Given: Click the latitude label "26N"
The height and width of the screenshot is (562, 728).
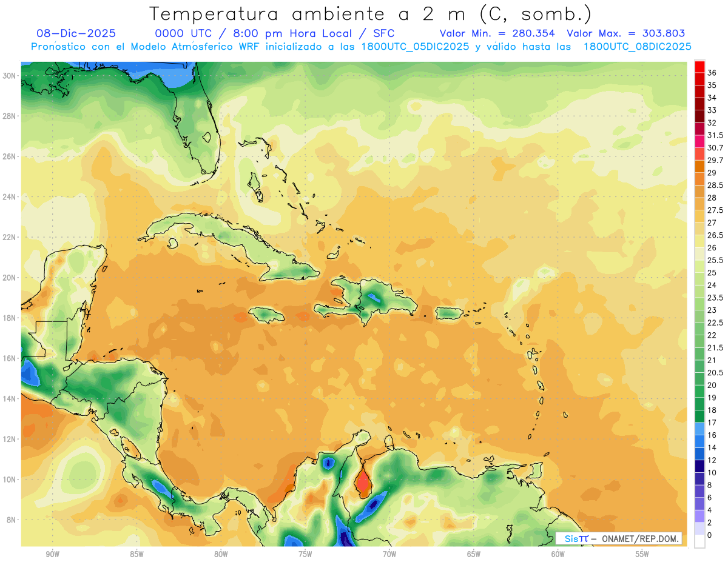Looking at the screenshot, I should tap(9, 156).
